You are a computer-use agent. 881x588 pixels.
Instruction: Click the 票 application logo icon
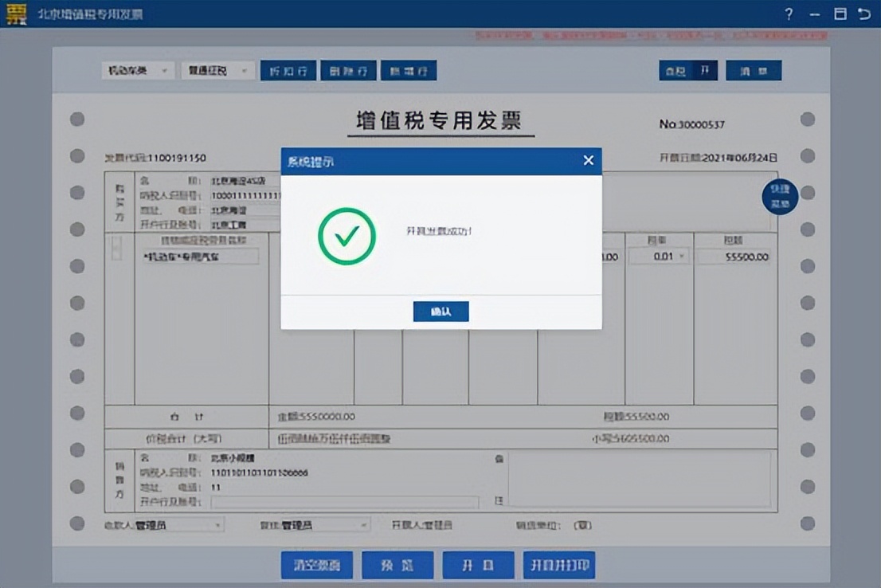coord(15,14)
